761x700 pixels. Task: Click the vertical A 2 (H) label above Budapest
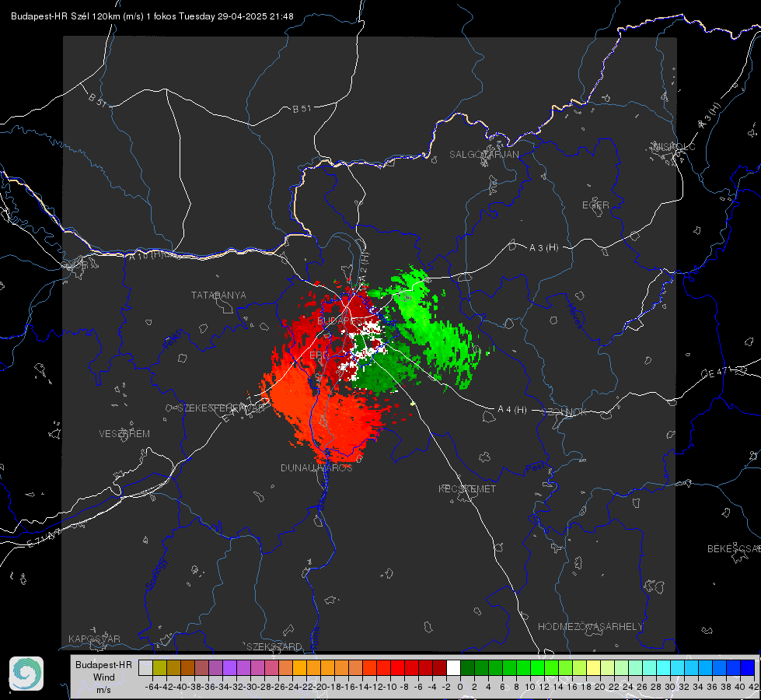pyautogui.click(x=364, y=266)
